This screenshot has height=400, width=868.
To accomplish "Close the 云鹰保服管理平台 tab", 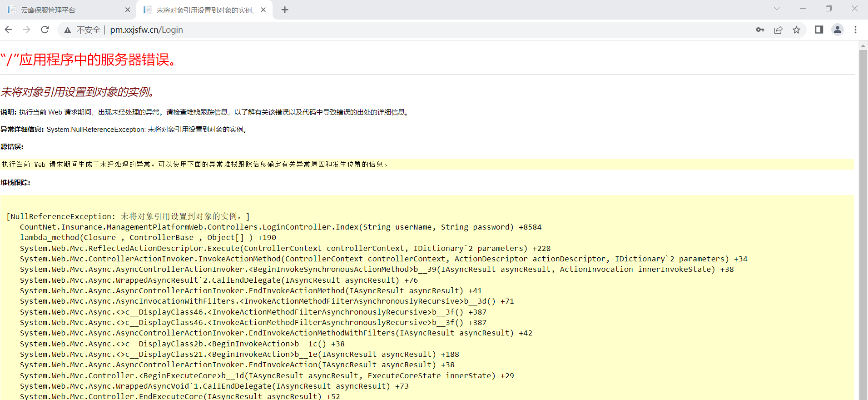I will [x=128, y=10].
